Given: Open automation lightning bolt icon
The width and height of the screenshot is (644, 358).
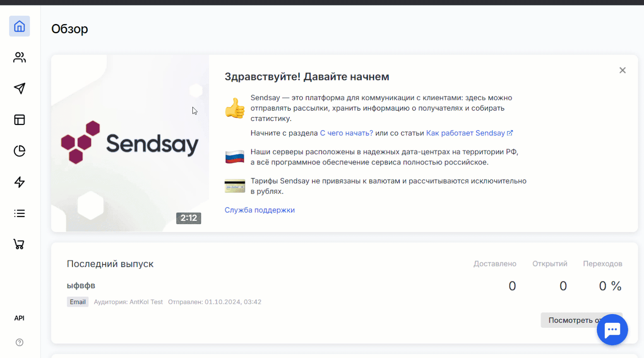Looking at the screenshot, I should click(x=19, y=182).
